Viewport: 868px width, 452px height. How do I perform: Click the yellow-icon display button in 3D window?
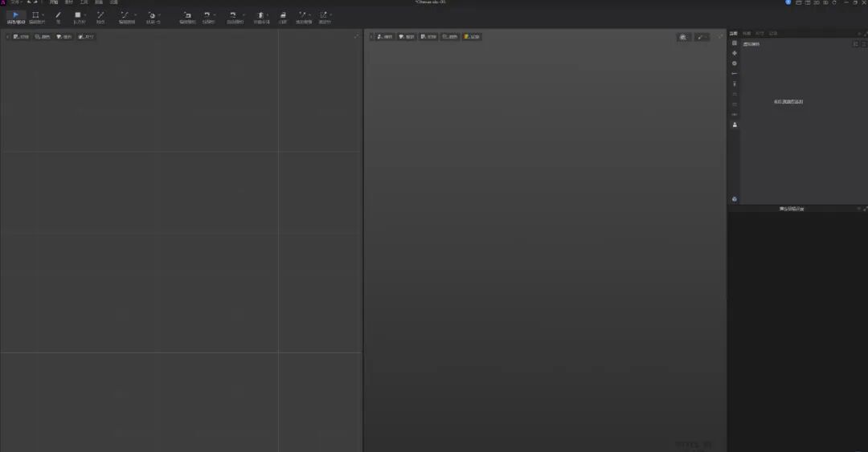point(473,36)
